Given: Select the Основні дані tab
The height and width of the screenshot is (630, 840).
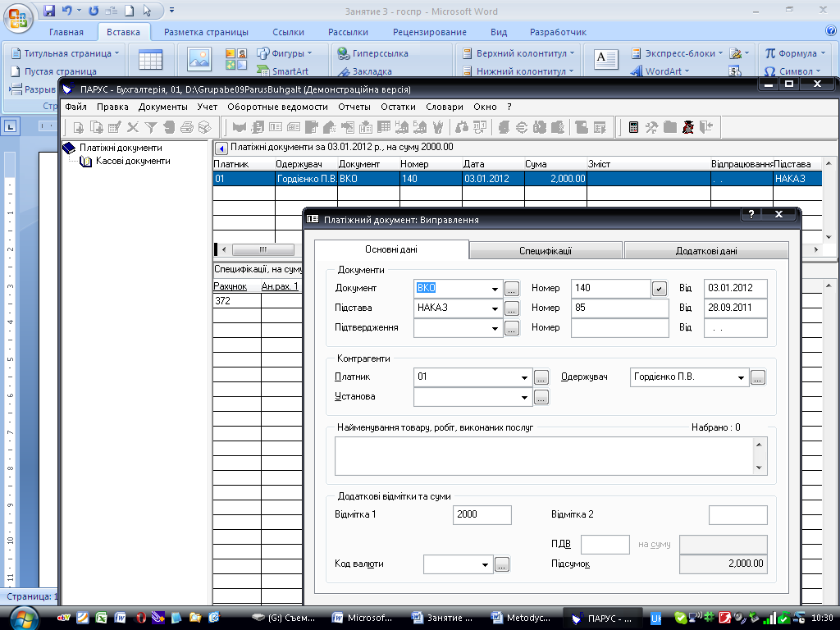Looking at the screenshot, I should [x=391, y=249].
